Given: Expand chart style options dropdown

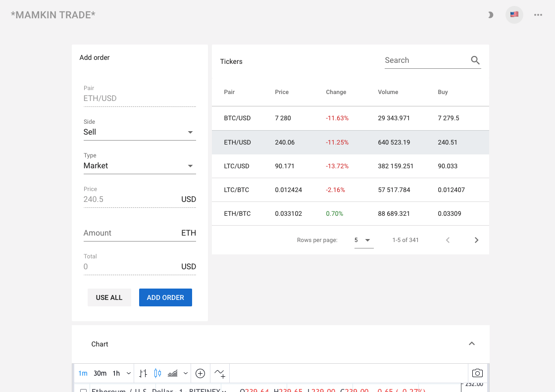Looking at the screenshot, I should tap(186, 373).
